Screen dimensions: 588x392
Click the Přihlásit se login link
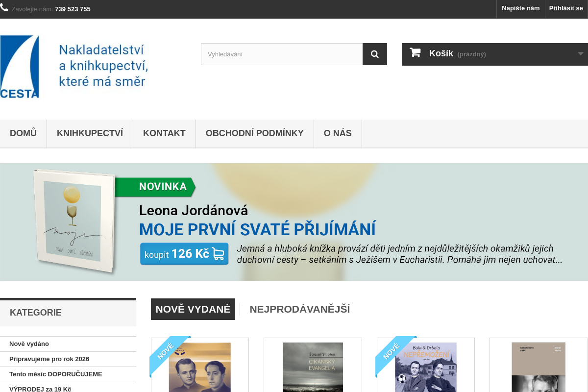[566, 8]
